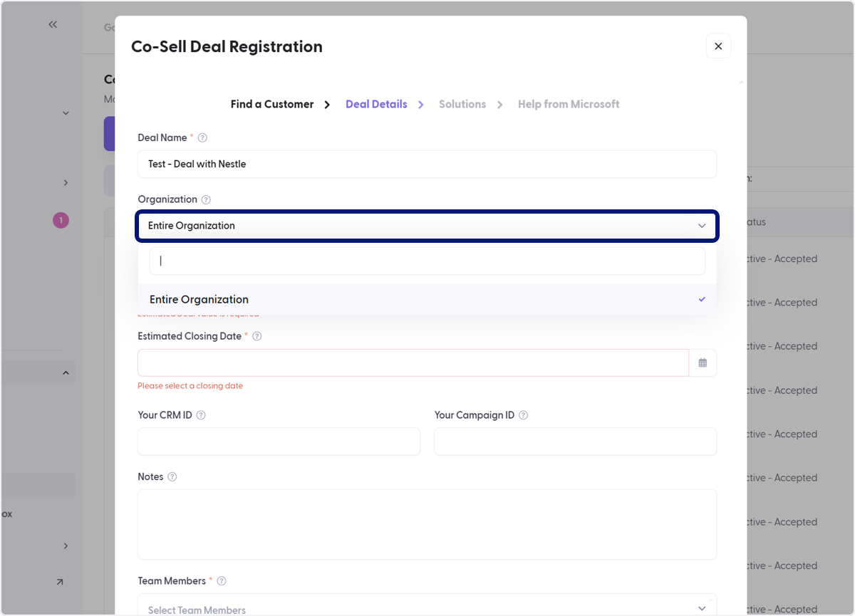This screenshot has height=616, width=855.
Task: Open the Estimated Closing Date help icon
Action: pos(257,336)
